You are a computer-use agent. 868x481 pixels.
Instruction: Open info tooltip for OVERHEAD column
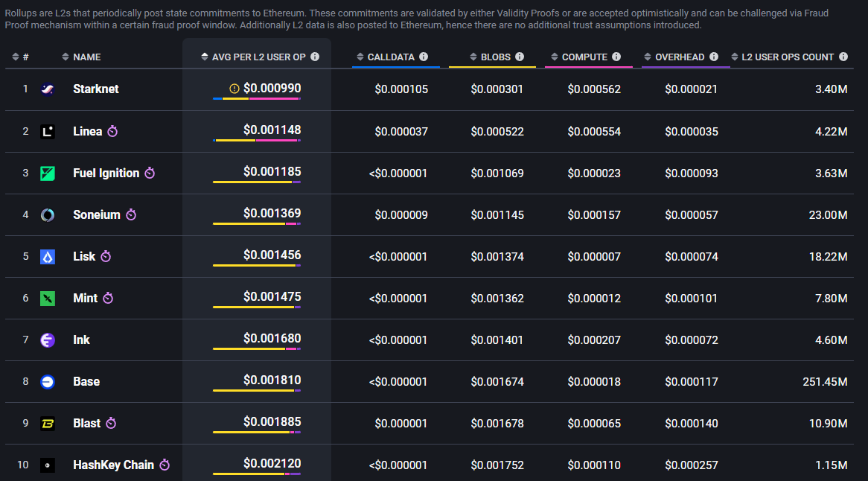(714, 57)
